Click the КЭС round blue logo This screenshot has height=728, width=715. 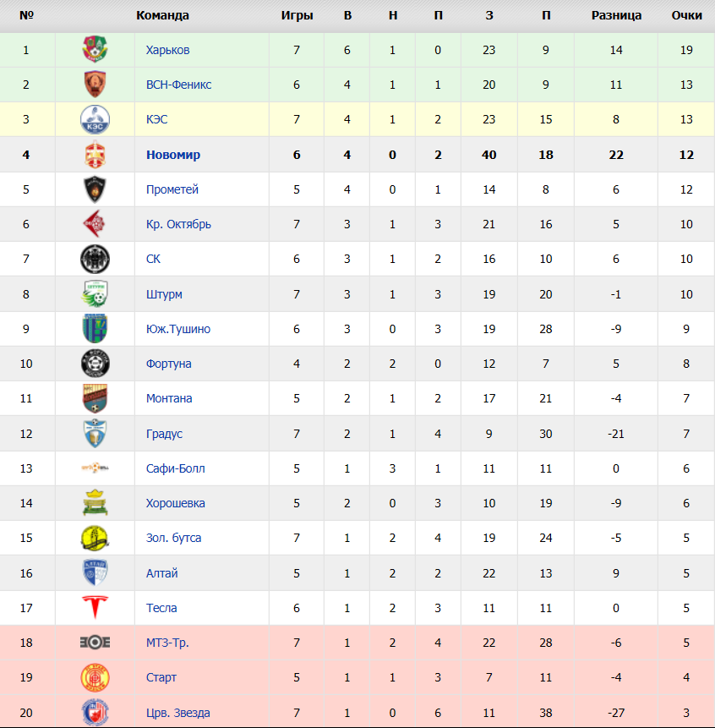click(x=96, y=119)
